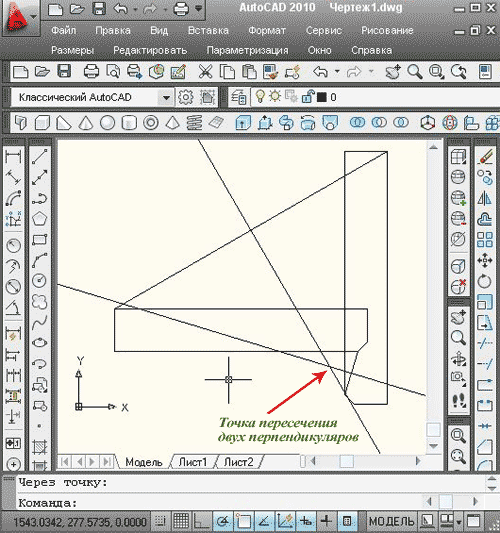Click drawing area vertical scrollbar down arrow

(x=433, y=446)
